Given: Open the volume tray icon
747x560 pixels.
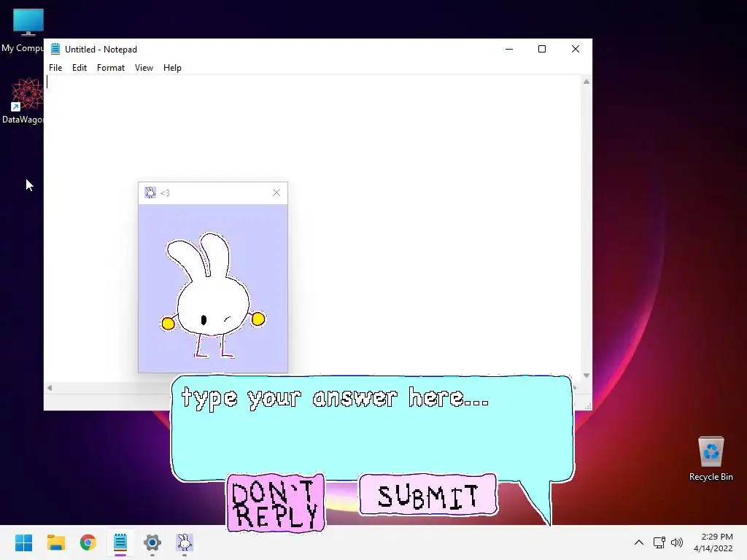Looking at the screenshot, I should [676, 542].
